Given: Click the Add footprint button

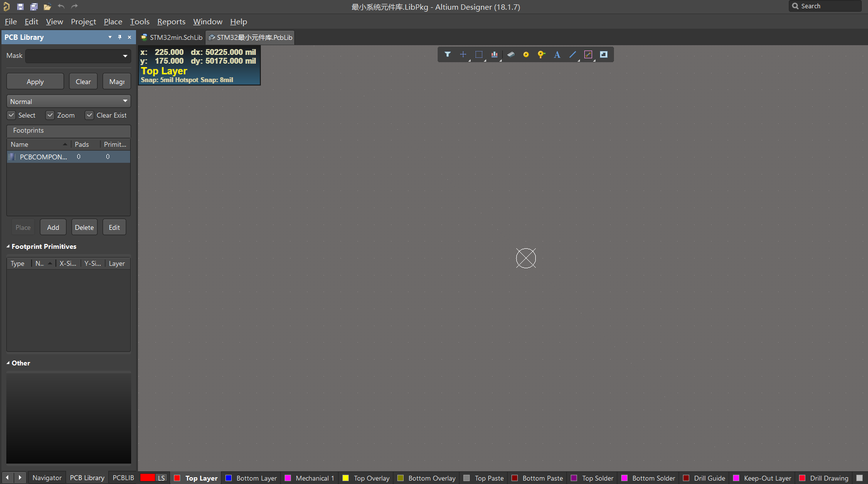Looking at the screenshot, I should (x=53, y=227).
